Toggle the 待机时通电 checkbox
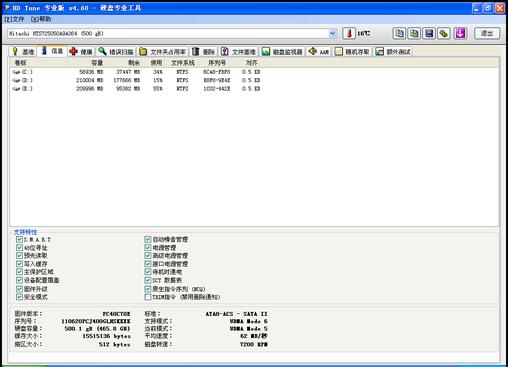 pyautogui.click(x=148, y=272)
